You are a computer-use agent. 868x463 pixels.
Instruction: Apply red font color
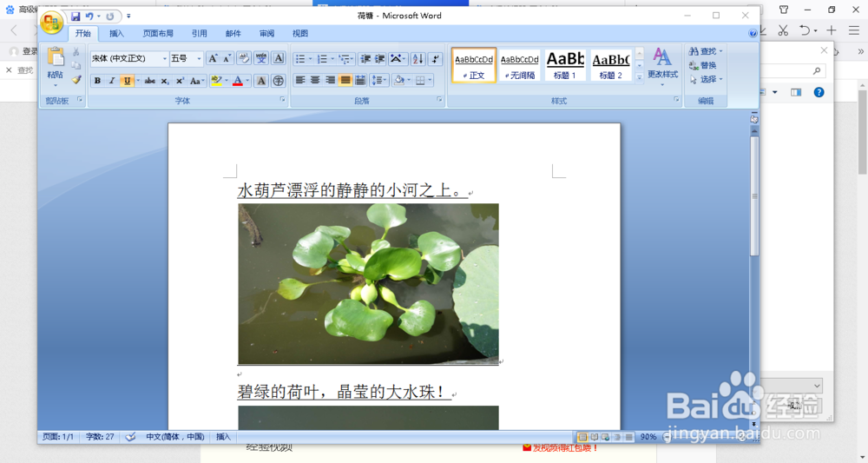[x=238, y=81]
